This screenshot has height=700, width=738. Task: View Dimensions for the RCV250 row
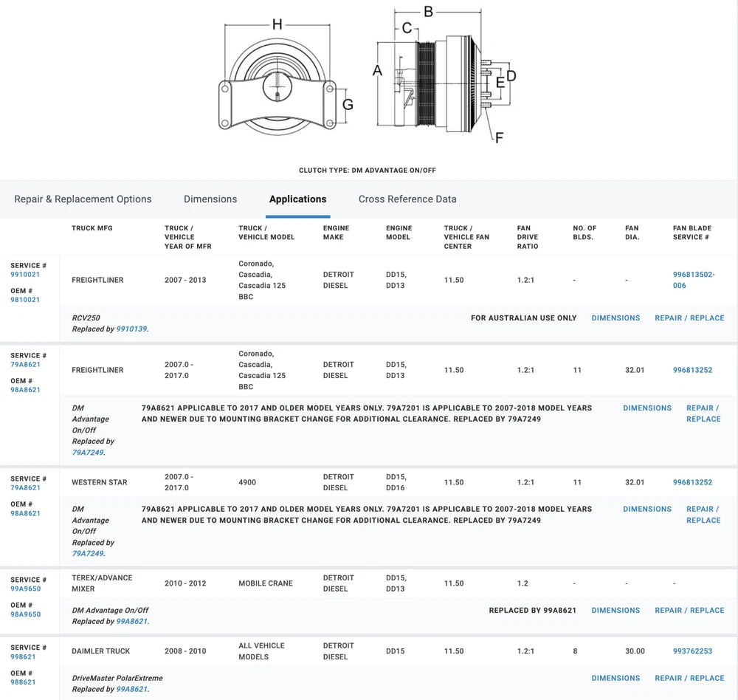[x=615, y=318]
